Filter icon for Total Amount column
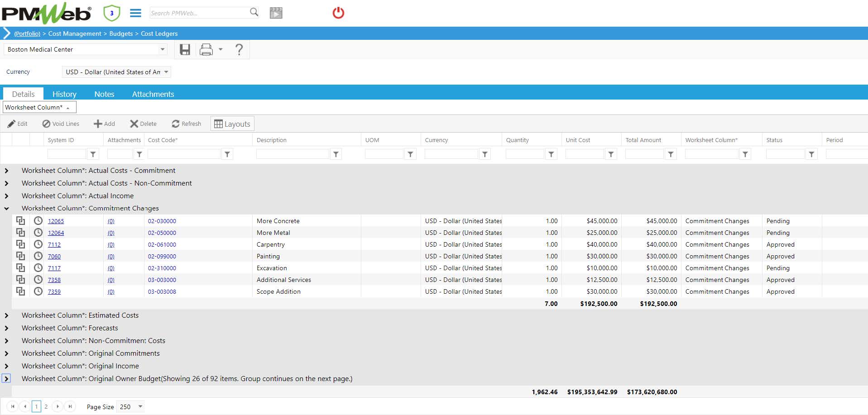Image resolution: width=868 pixels, height=415 pixels. (671, 154)
